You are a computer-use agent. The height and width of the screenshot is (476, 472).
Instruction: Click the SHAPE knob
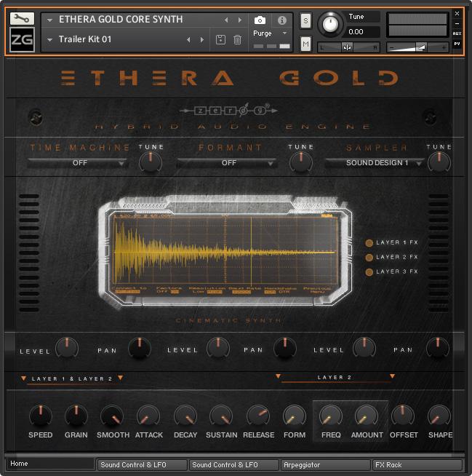pos(439,416)
